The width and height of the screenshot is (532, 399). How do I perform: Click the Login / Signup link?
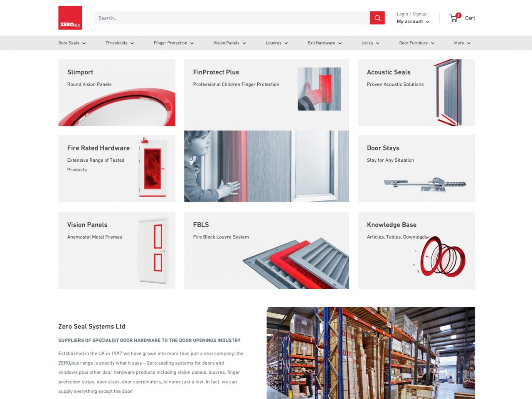tap(411, 14)
